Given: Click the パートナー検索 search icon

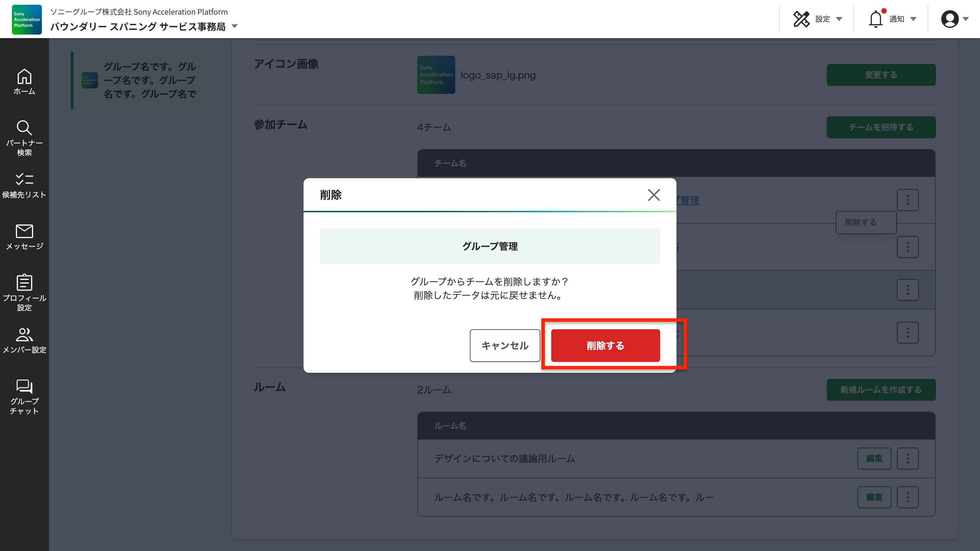Looking at the screenshot, I should (x=24, y=128).
